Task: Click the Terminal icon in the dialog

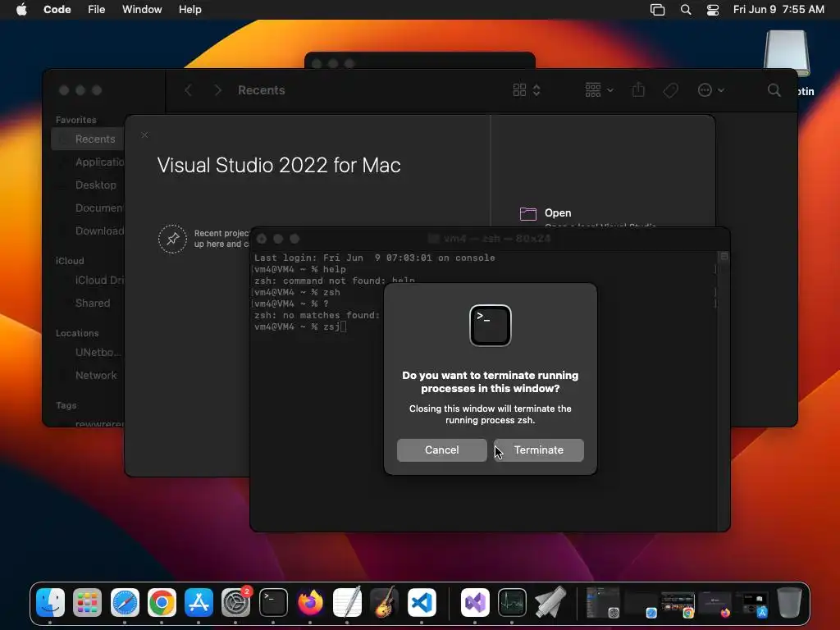Action: point(491,325)
